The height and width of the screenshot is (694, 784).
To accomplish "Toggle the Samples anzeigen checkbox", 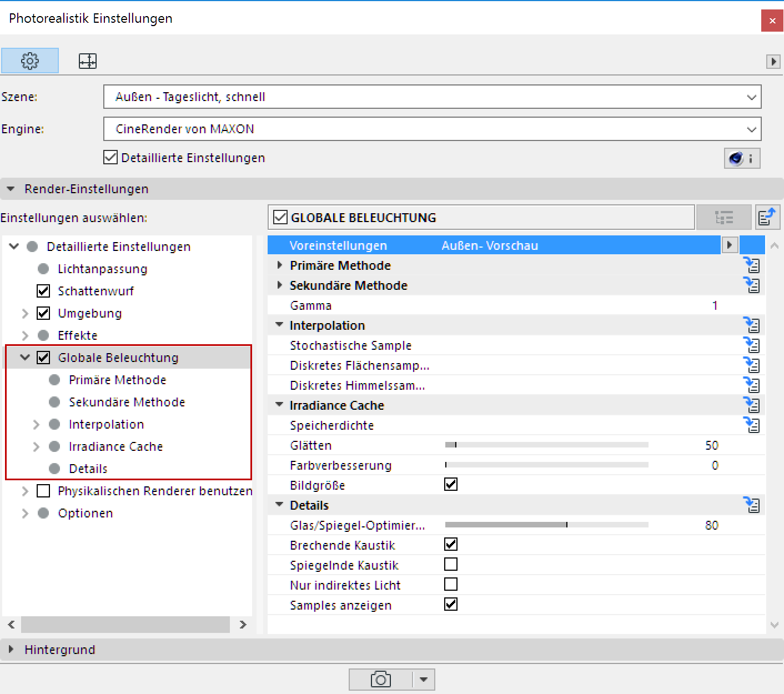I will [451, 605].
